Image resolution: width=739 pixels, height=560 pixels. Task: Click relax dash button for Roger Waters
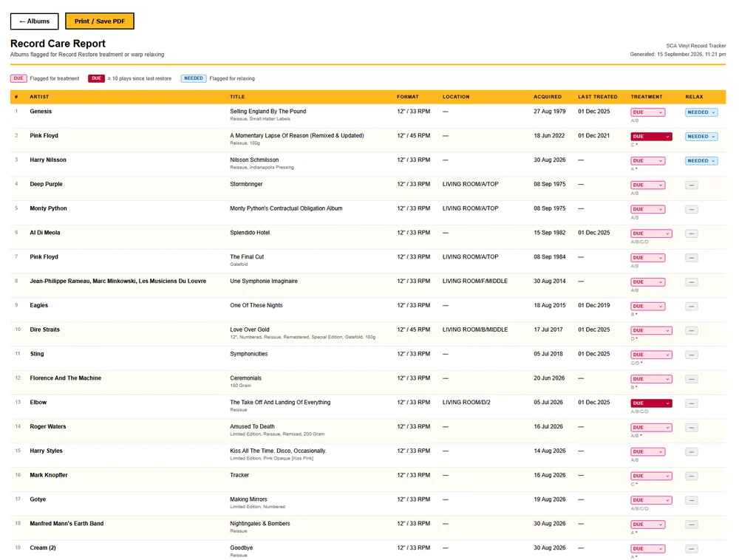click(692, 428)
